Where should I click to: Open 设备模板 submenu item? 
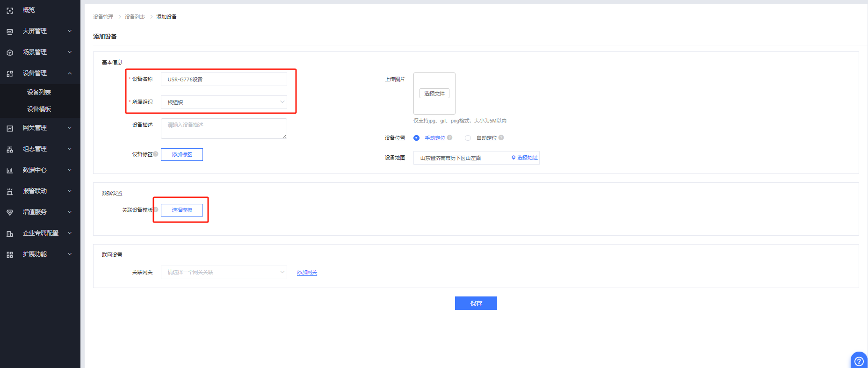click(39, 109)
